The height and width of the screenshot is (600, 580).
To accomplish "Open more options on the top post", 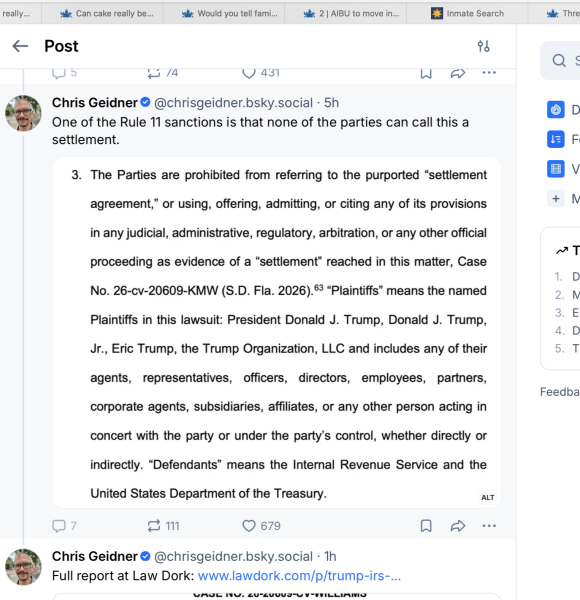I will [489, 73].
